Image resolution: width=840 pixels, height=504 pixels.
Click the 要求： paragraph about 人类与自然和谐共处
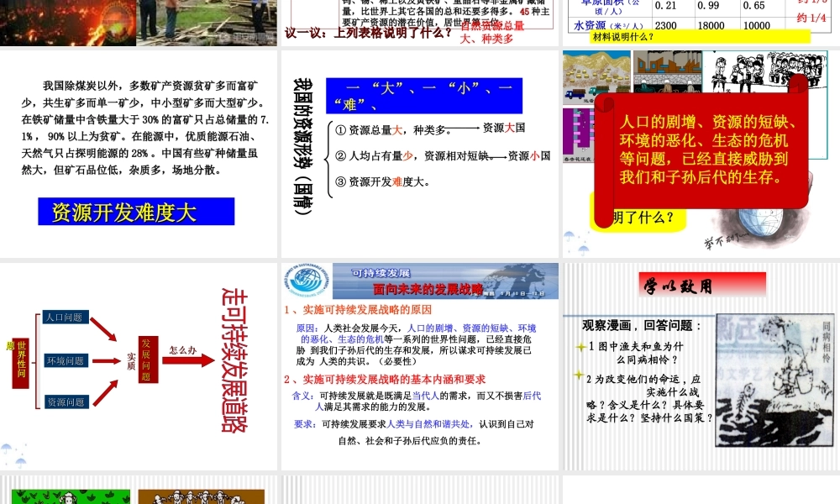pos(413,433)
